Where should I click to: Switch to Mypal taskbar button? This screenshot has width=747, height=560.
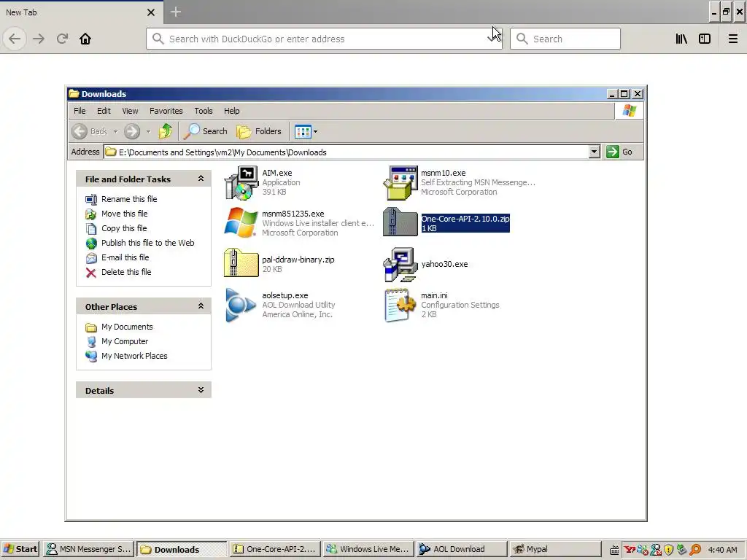point(554,549)
